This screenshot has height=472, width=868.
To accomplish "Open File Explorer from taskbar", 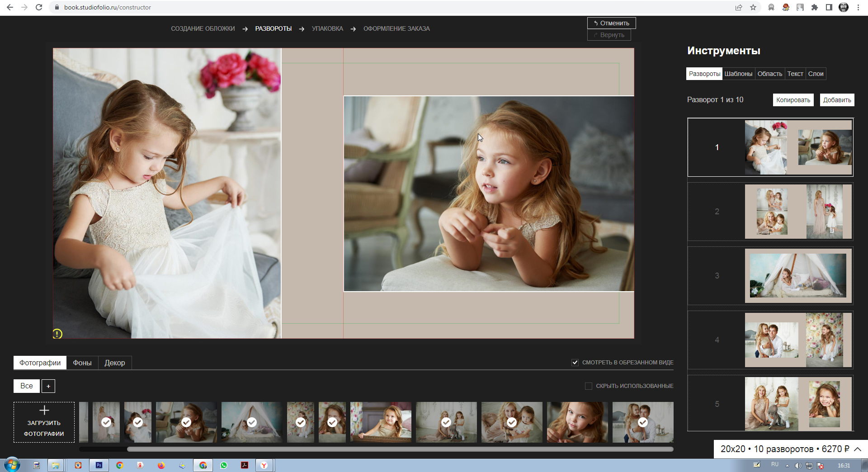I will click(56, 465).
